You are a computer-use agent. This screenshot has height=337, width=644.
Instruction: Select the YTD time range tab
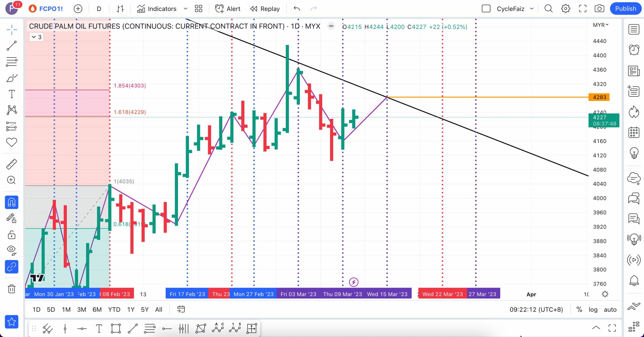[114, 310]
